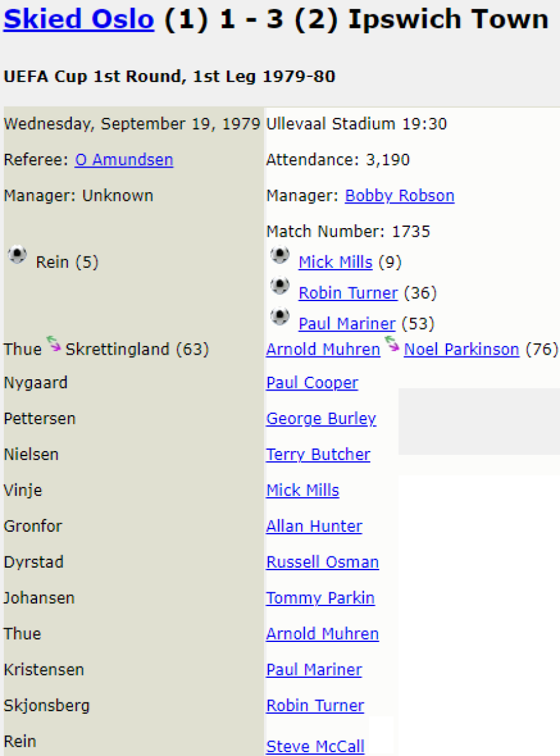Open the Skied Oslo team link in the heading
Viewport: 560px width, 756px height.
(79, 20)
